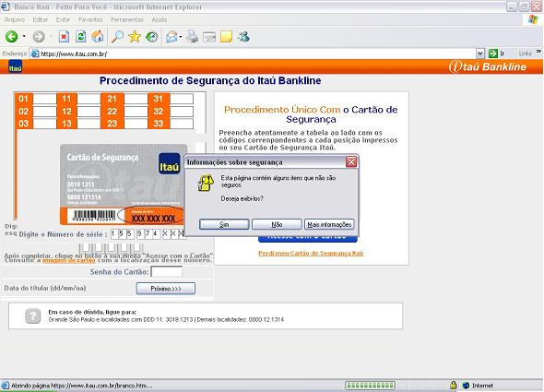The width and height of the screenshot is (544, 392).
Task: Click the Internet zone globe icon
Action: (466, 386)
